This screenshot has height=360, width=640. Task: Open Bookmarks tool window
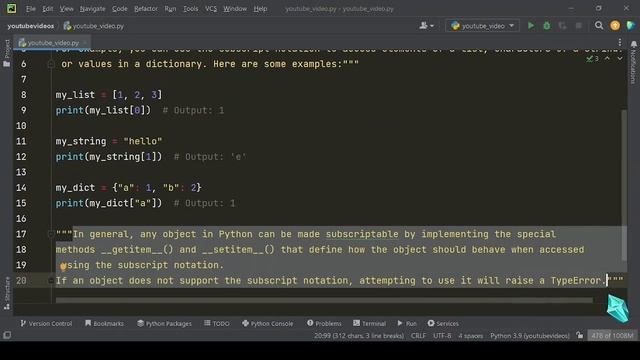coord(104,323)
